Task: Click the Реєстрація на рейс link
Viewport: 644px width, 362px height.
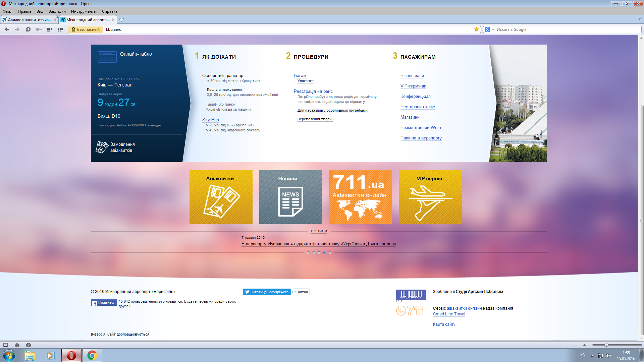Action: click(313, 91)
